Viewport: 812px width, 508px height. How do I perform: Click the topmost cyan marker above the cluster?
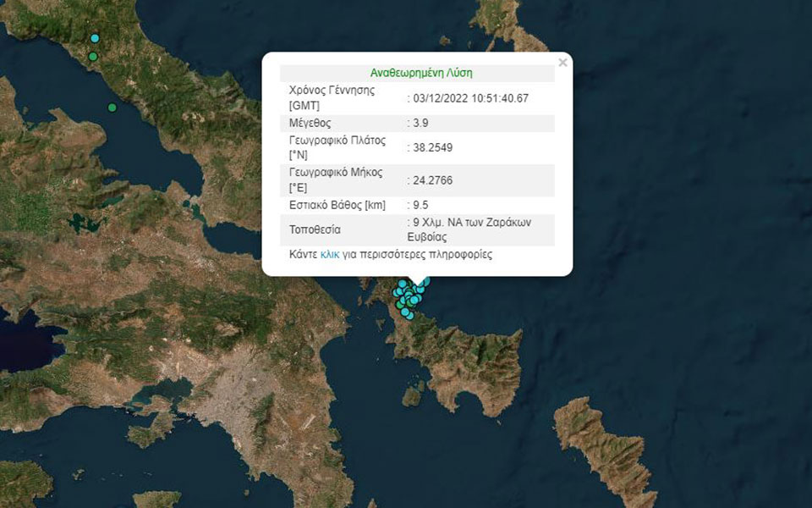(402, 282)
